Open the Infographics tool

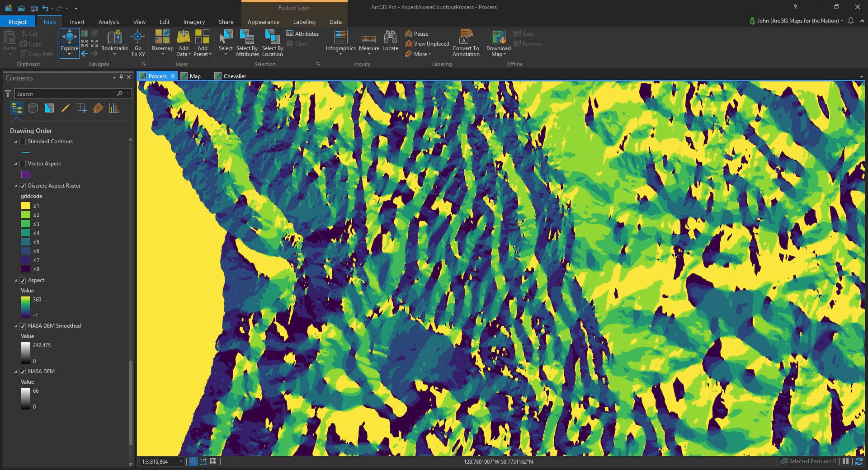point(340,37)
